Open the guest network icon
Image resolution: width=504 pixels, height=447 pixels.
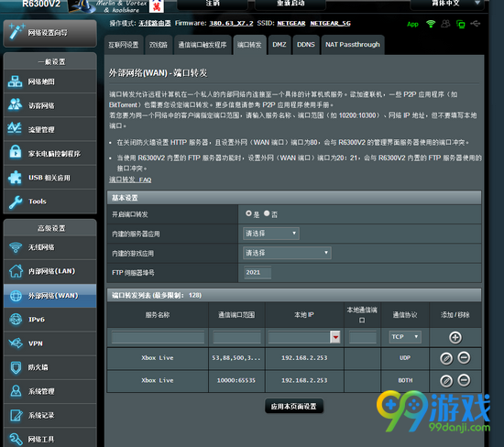point(15,105)
